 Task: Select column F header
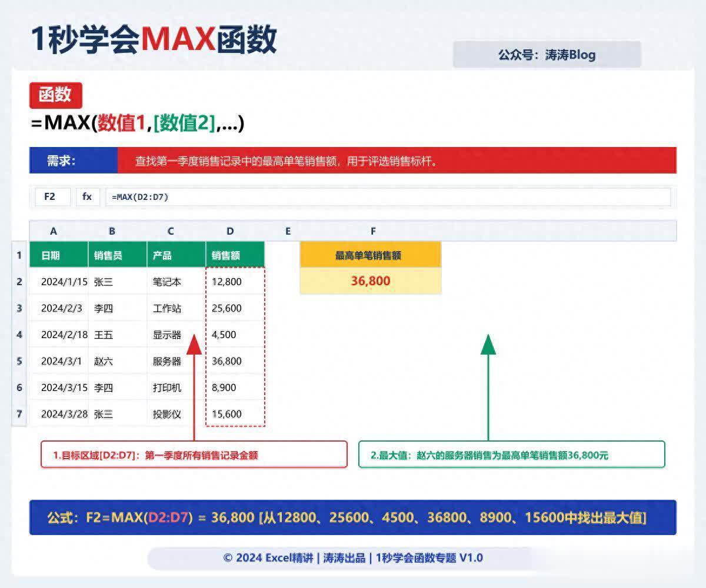coord(372,231)
